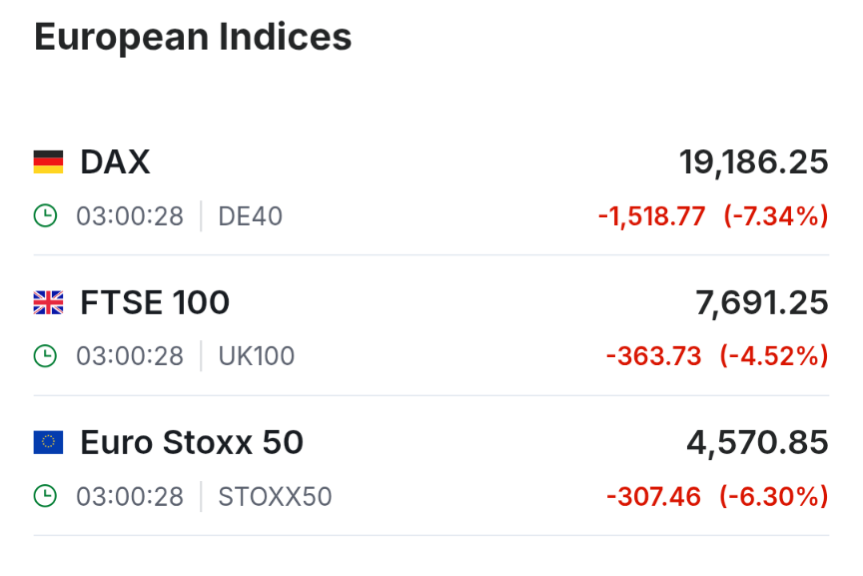Click the green clock icon in Euro Stoxx row

[45, 496]
